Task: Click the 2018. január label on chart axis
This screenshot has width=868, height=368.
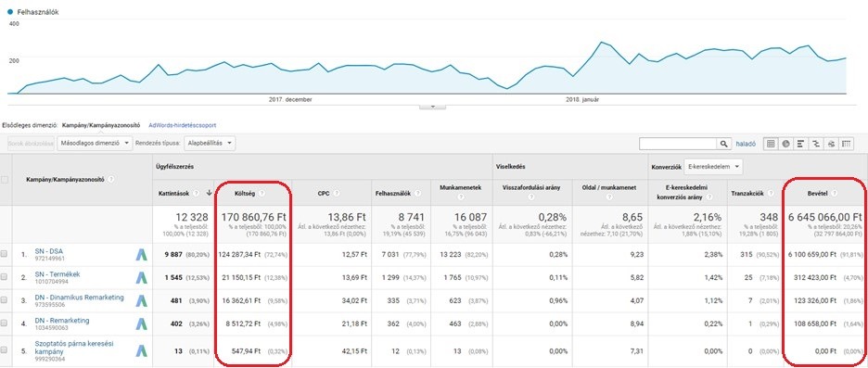Action: coord(582,99)
